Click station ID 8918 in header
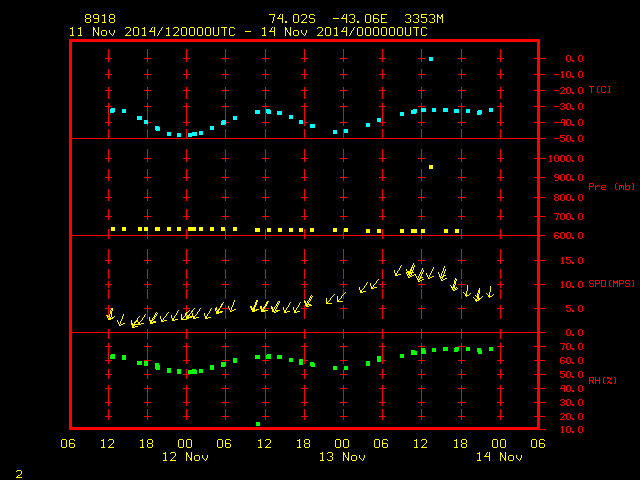Screen dimensions: 640x480 coord(100,19)
